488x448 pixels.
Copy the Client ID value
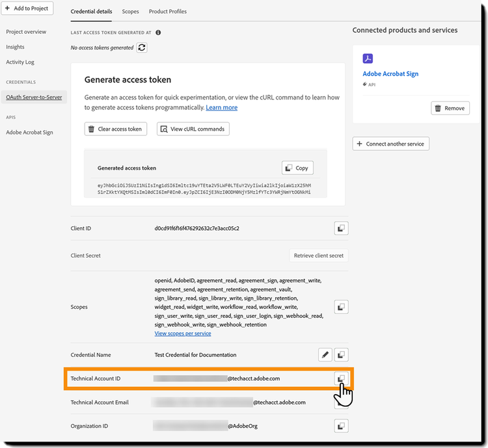click(x=342, y=228)
